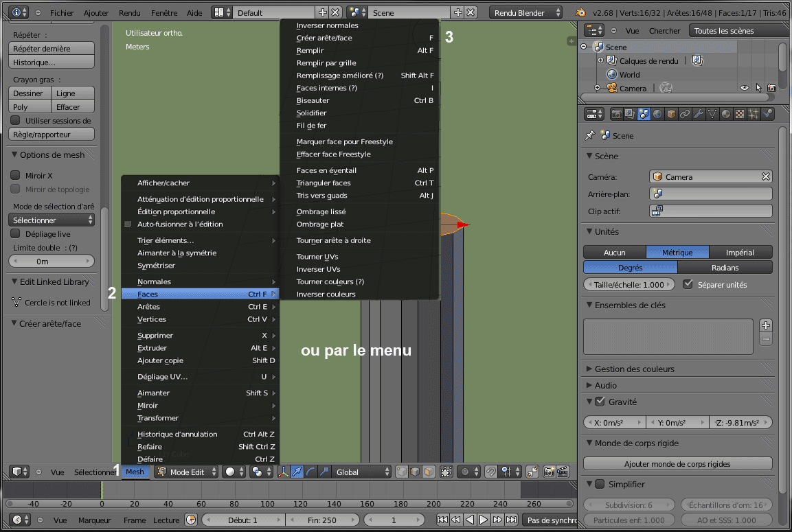Click Ajouter monde de corps rigides
792x532 pixels.
pos(678,464)
